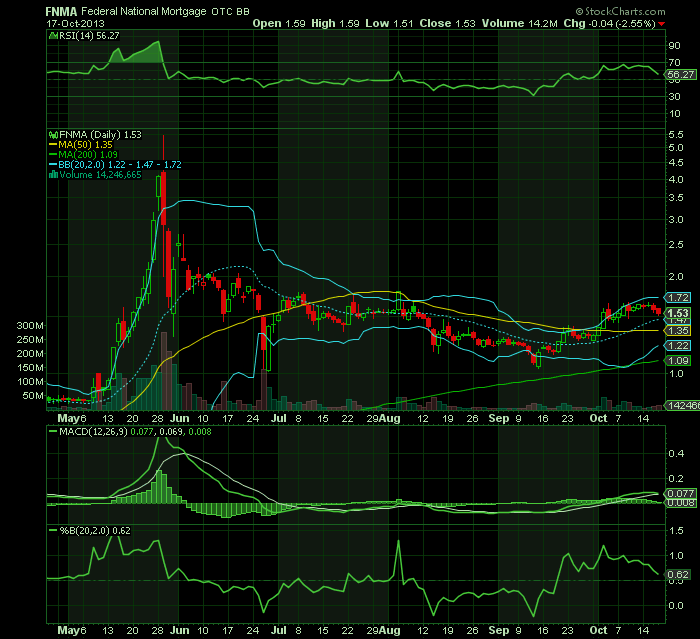Click the 0.077 MACD value tag
Image resolution: width=700 pixels, height=639 pixels.
[680, 493]
